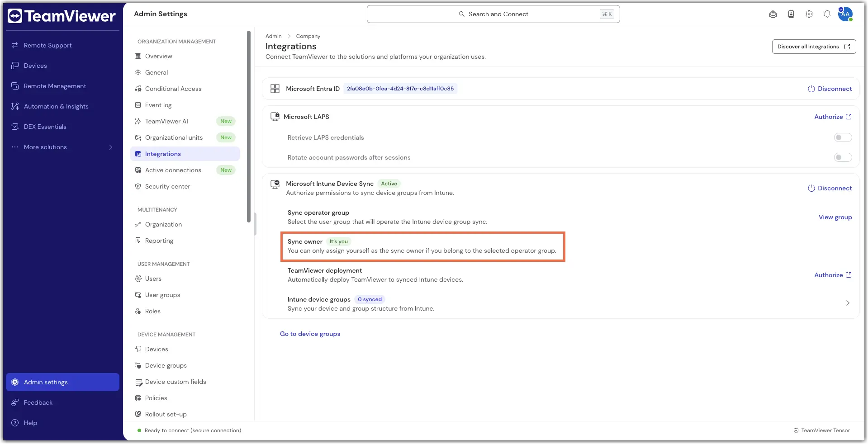Screen dimensions: 868x444
Task: Open Intune device groups chevron arrow
Action: (x=848, y=303)
